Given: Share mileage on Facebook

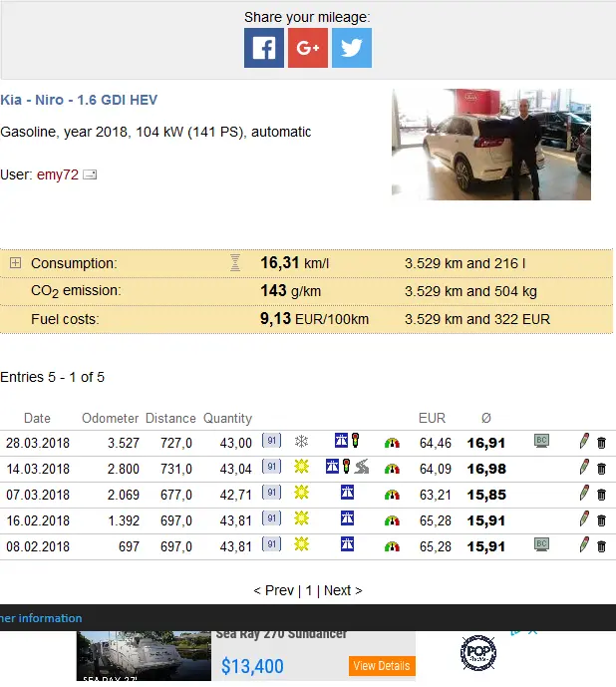Looking at the screenshot, I should point(264,48).
